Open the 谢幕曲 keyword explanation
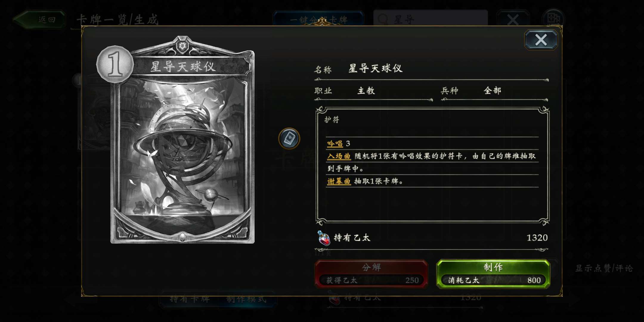 [339, 181]
